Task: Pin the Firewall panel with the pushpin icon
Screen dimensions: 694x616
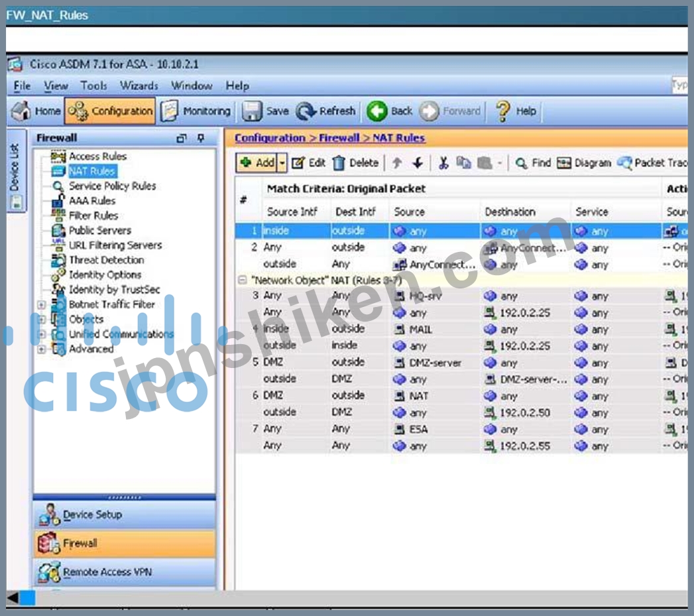Action: coord(200,138)
